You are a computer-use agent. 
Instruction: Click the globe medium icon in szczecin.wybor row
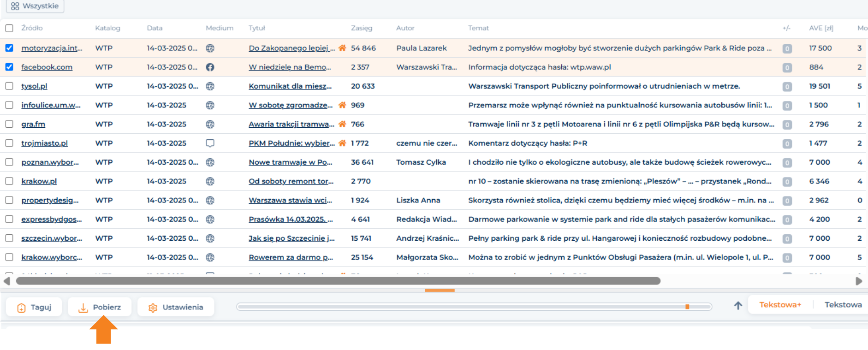[x=210, y=238]
